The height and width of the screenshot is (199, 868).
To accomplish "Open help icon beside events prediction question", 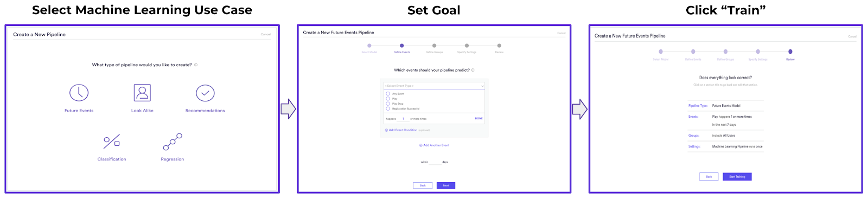I will tap(473, 70).
